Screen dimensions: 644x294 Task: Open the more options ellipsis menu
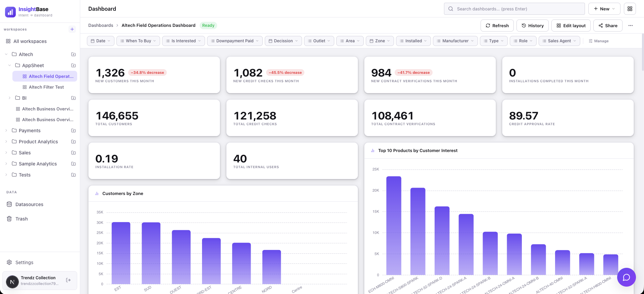pyautogui.click(x=631, y=26)
